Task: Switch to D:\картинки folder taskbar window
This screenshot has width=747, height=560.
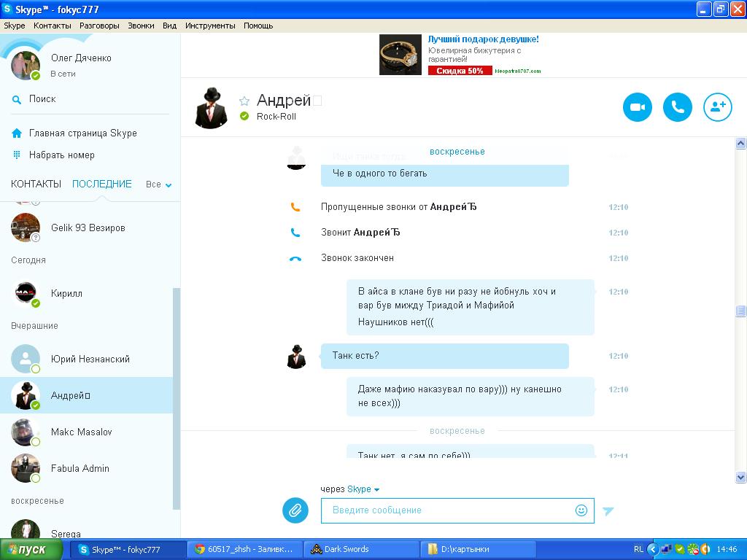Action: click(x=478, y=550)
